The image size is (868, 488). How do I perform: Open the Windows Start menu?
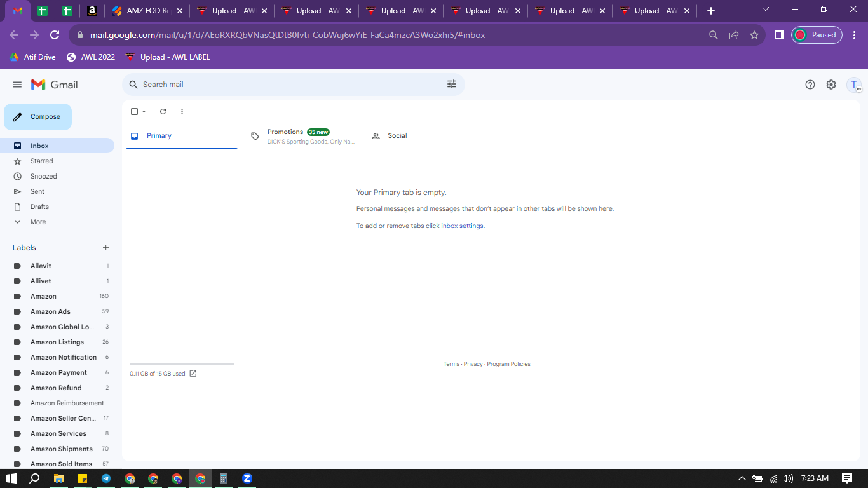11,478
